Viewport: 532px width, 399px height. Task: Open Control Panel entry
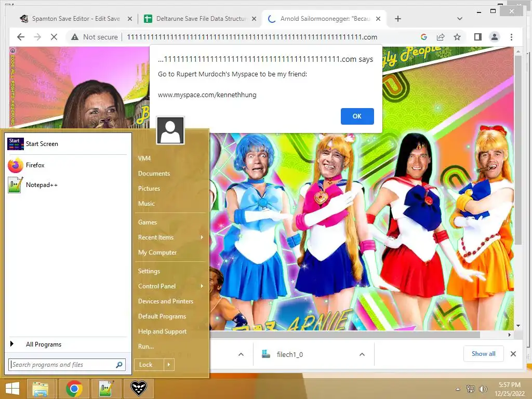(157, 286)
